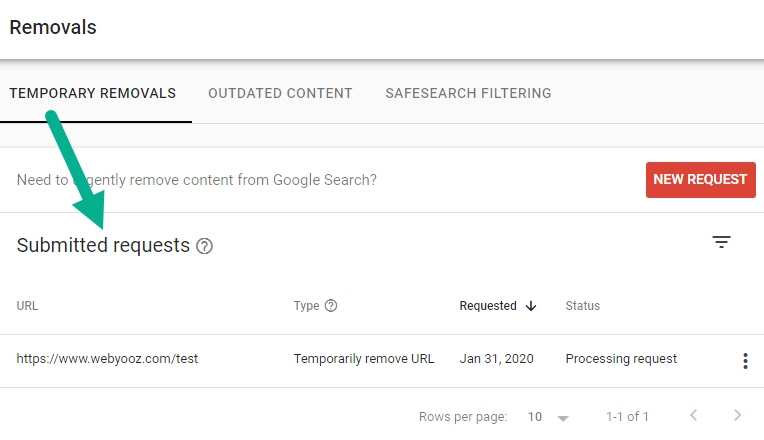The width and height of the screenshot is (764, 440).
Task: Click the URL column header
Action: pyautogui.click(x=27, y=306)
